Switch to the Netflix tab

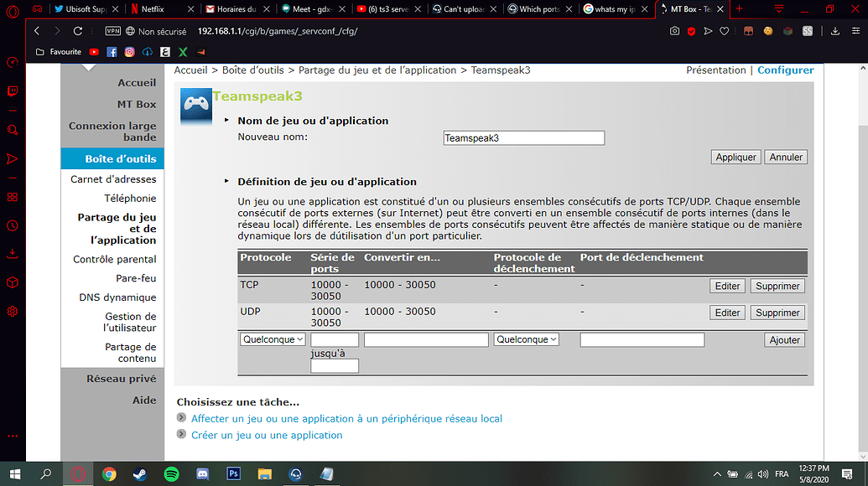162,9
